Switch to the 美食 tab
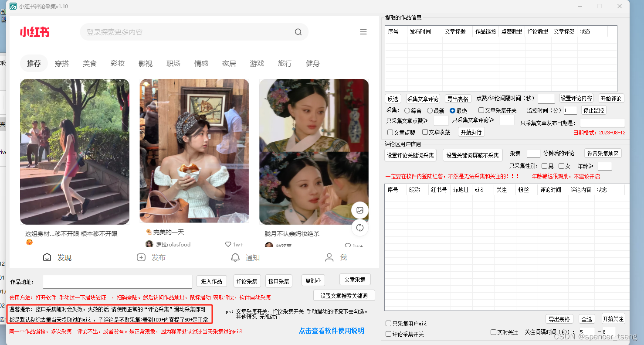Screen dimensions: 644x345 coord(89,63)
